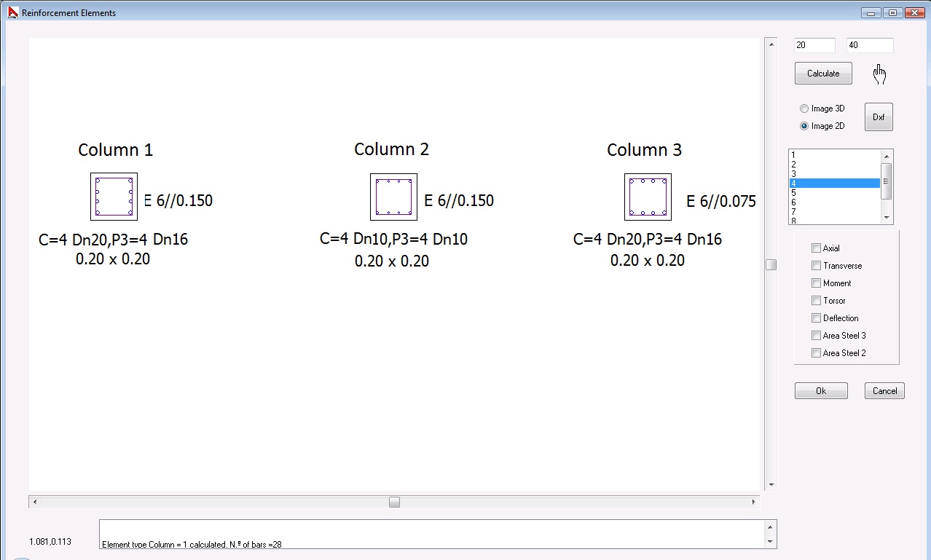The height and width of the screenshot is (560, 931).
Task: Click the Column 1 cross-section drawing
Action: click(114, 197)
